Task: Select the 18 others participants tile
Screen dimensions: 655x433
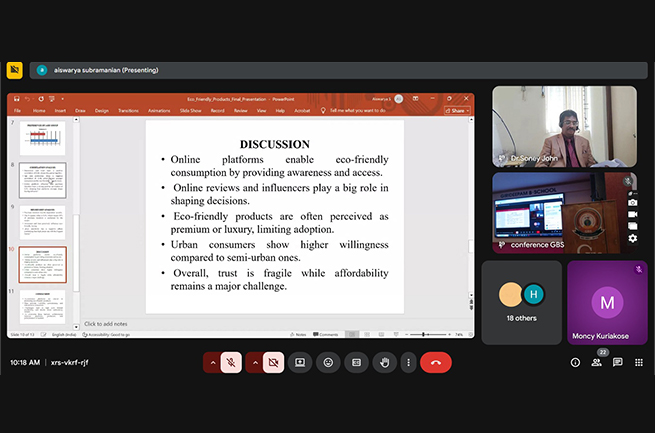Action: tap(521, 302)
